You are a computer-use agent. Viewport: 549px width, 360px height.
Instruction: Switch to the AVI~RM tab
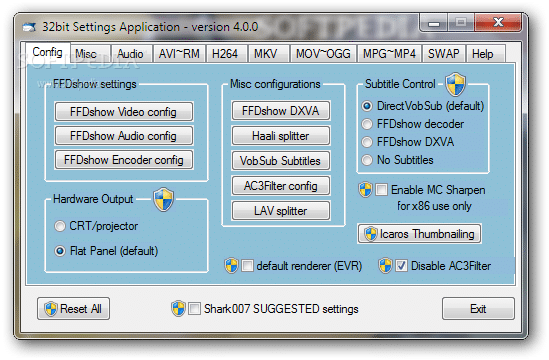(x=179, y=54)
